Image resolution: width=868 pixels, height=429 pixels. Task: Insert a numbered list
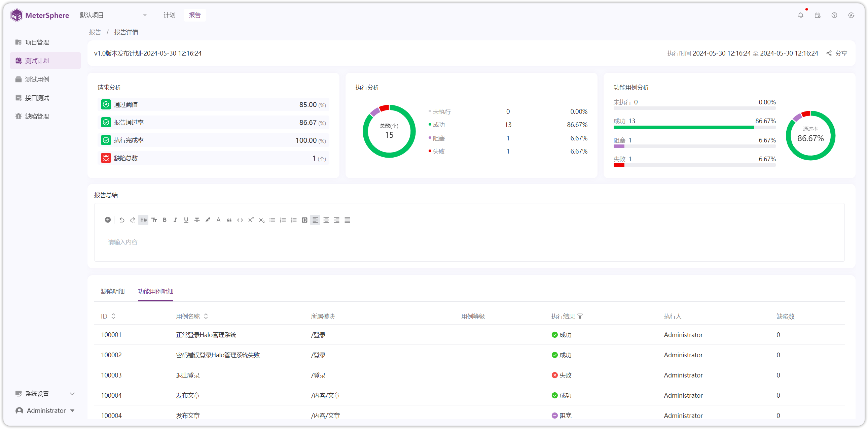point(283,220)
